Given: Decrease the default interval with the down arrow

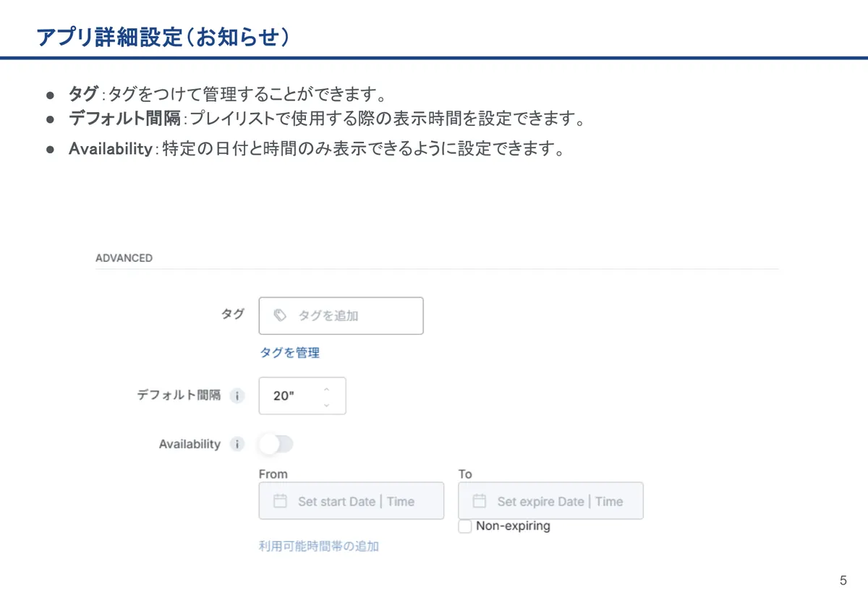Looking at the screenshot, I should coord(326,404).
